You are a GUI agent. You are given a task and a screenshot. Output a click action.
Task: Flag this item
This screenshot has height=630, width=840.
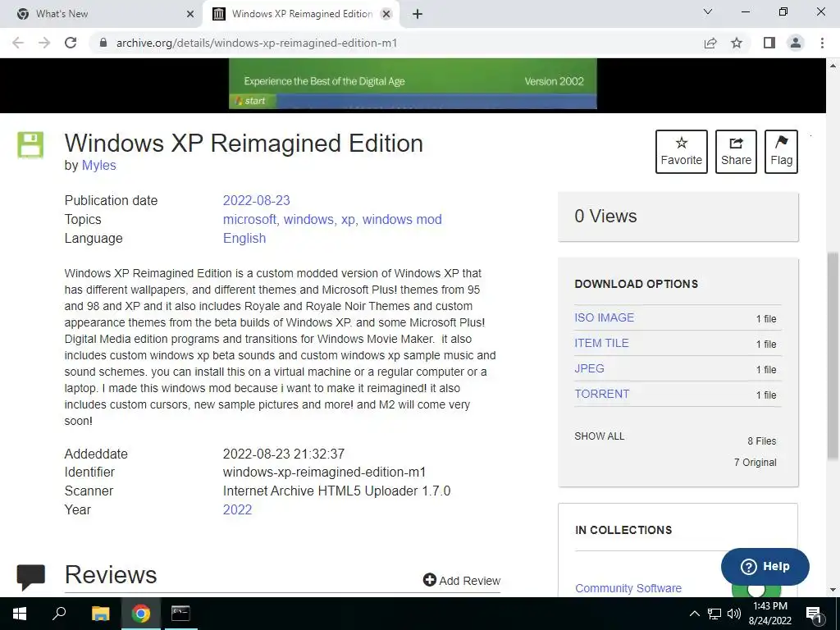click(781, 152)
